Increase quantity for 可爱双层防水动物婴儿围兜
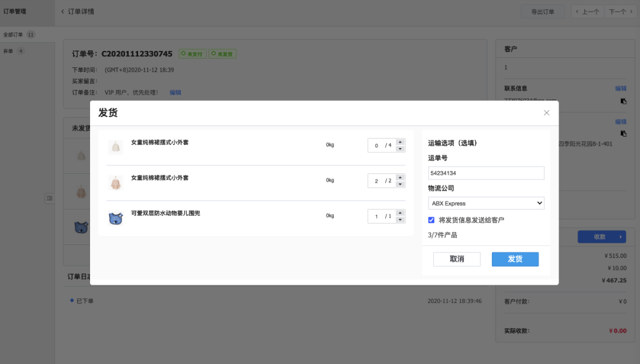This screenshot has width=640, height=364. click(x=400, y=212)
